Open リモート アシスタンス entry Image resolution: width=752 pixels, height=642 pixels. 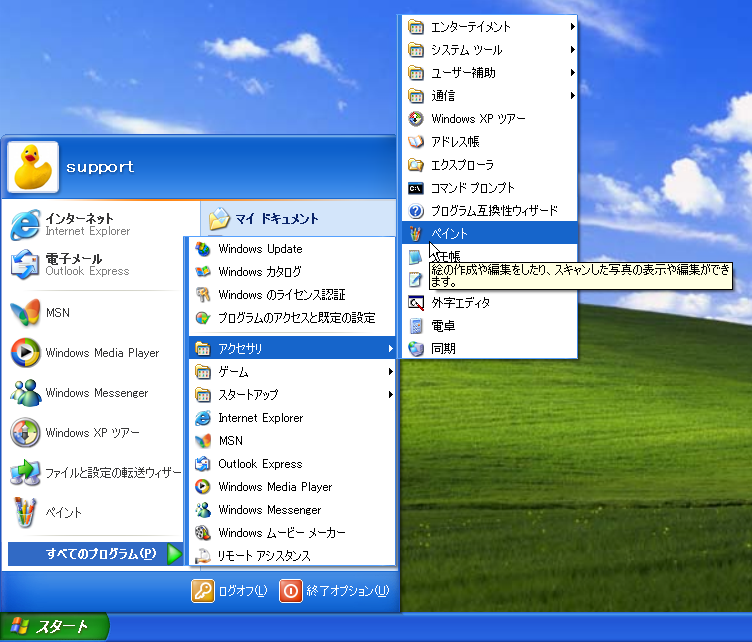point(292,555)
